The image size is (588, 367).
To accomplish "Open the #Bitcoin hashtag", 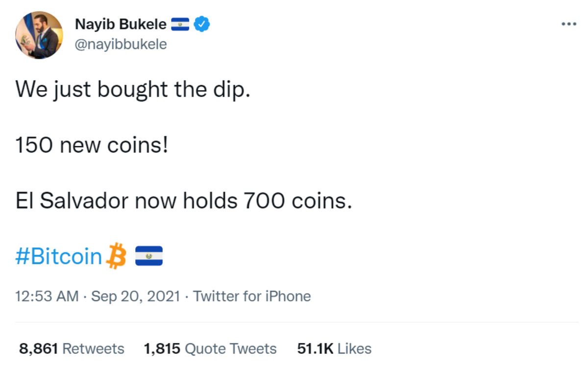I will 59,256.
